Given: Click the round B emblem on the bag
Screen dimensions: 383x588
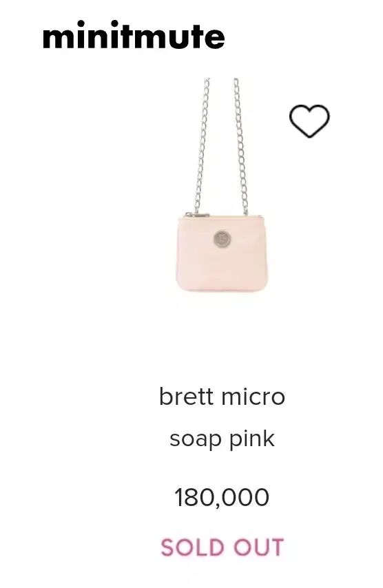Looking at the screenshot, I should [x=222, y=239].
